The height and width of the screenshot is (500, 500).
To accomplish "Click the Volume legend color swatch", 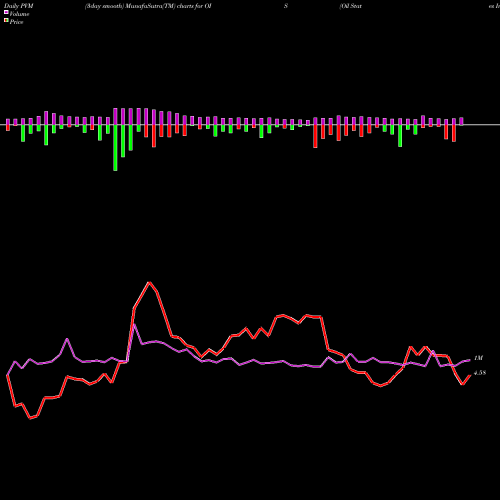I will [x=6, y=12].
